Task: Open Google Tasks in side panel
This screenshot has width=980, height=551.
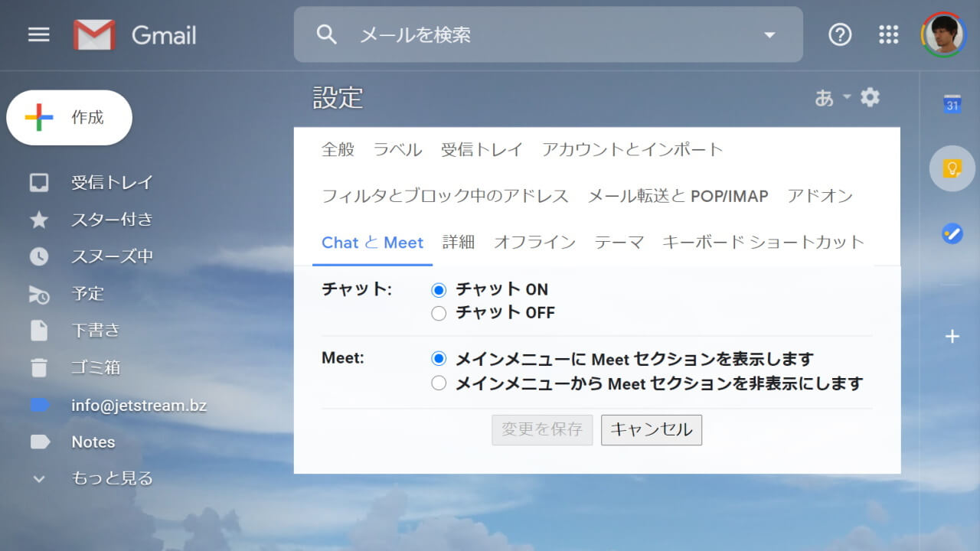Action: 952,233
